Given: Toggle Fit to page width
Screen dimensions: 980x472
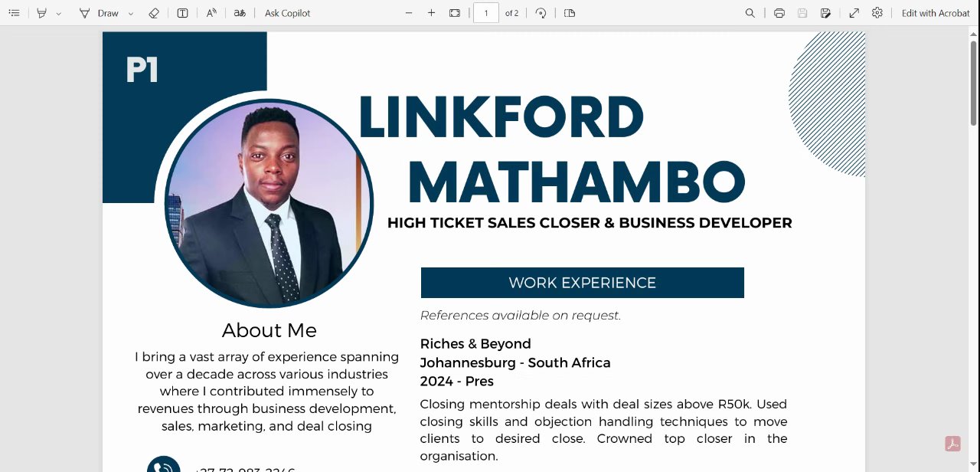Looking at the screenshot, I should 455,13.
